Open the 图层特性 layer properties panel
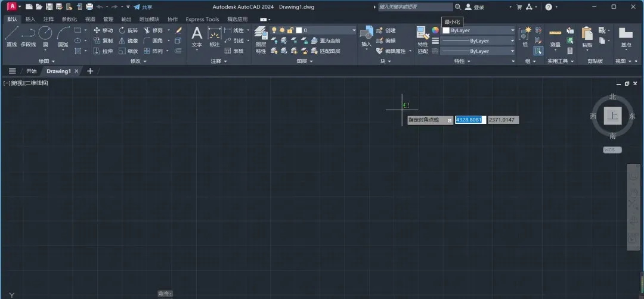644x299 pixels. [x=261, y=40]
